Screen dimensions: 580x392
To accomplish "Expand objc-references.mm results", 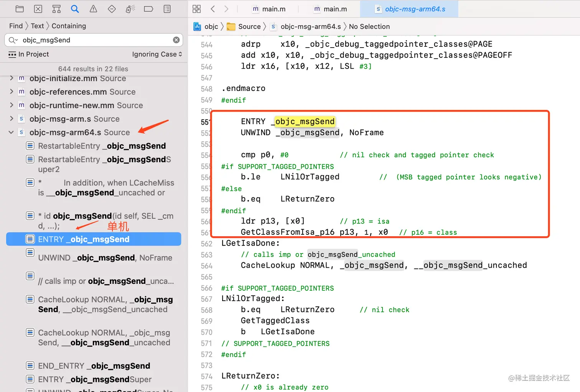I will coord(11,91).
